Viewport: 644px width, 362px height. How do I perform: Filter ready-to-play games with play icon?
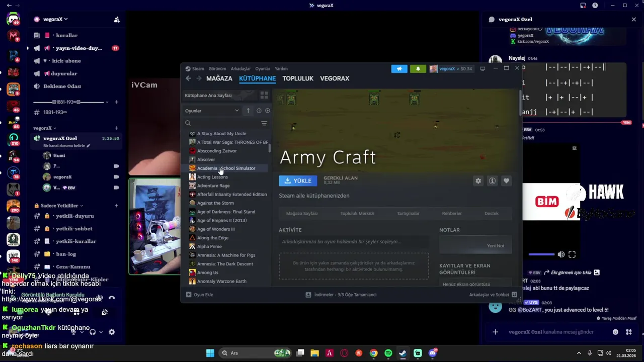[267, 111]
